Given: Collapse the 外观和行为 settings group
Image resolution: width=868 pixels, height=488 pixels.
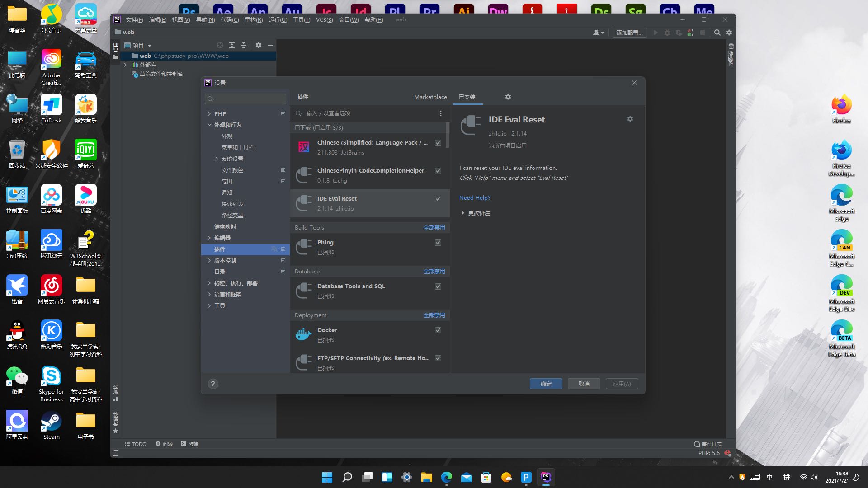Looking at the screenshot, I should pyautogui.click(x=209, y=125).
